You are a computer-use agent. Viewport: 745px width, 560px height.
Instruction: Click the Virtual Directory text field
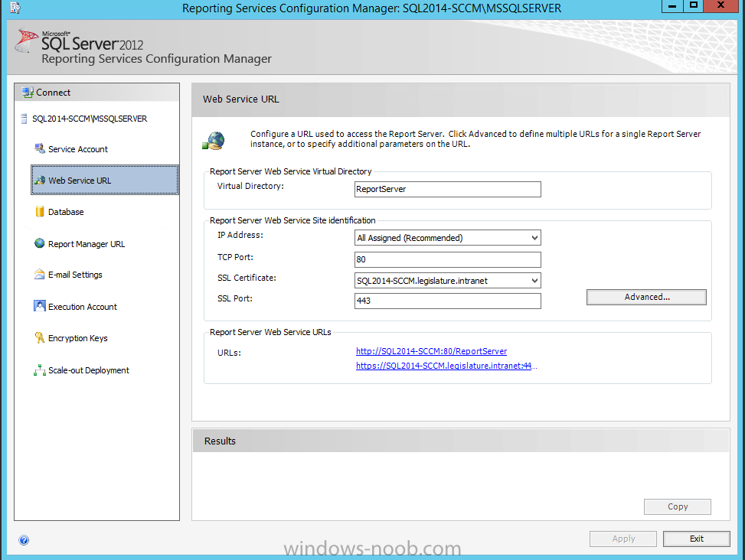click(x=448, y=189)
